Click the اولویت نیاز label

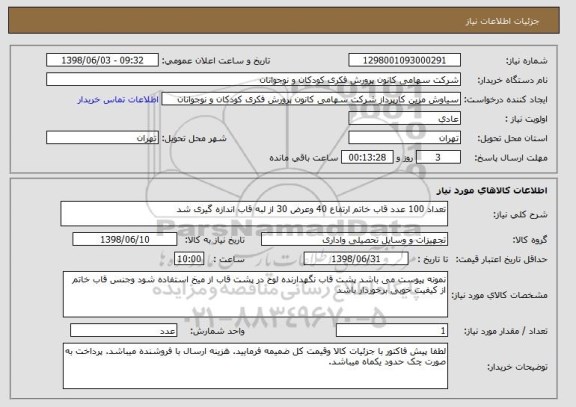pyautogui.click(x=526, y=119)
